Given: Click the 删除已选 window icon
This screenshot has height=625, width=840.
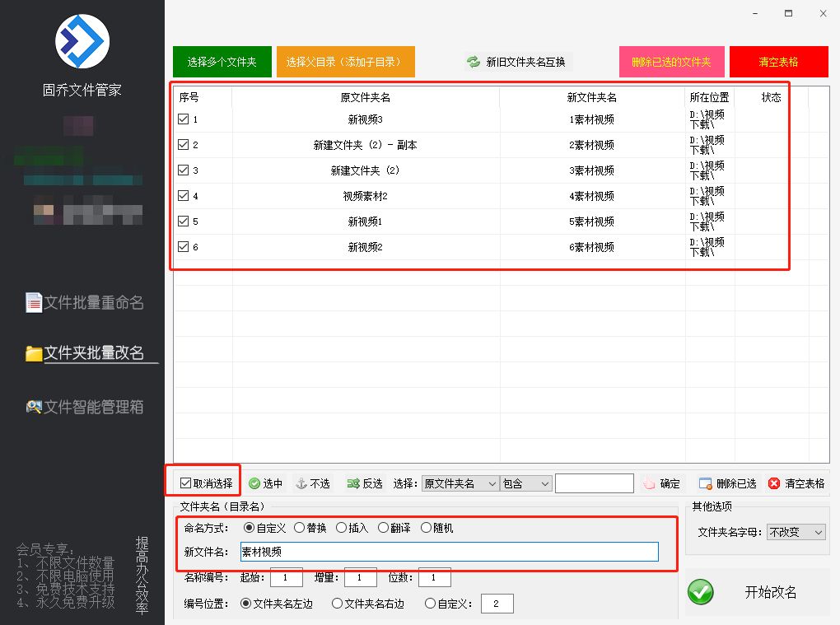Looking at the screenshot, I should pyautogui.click(x=705, y=483).
